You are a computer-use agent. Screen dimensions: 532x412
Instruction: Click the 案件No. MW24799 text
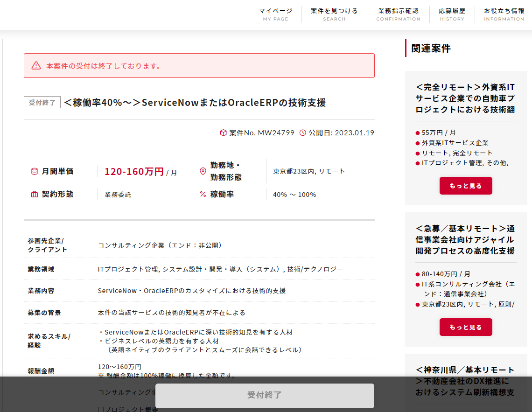262,133
